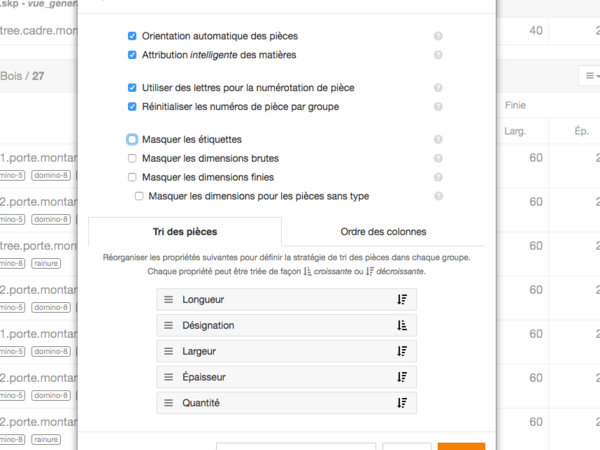The width and height of the screenshot is (600, 450).
Task: Toggle sort direction icon for Largeur
Action: coord(402,351)
